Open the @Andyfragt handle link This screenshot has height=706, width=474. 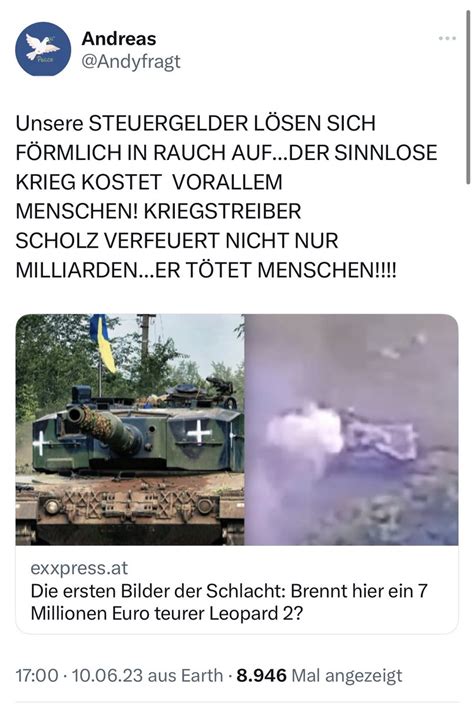pyautogui.click(x=131, y=61)
